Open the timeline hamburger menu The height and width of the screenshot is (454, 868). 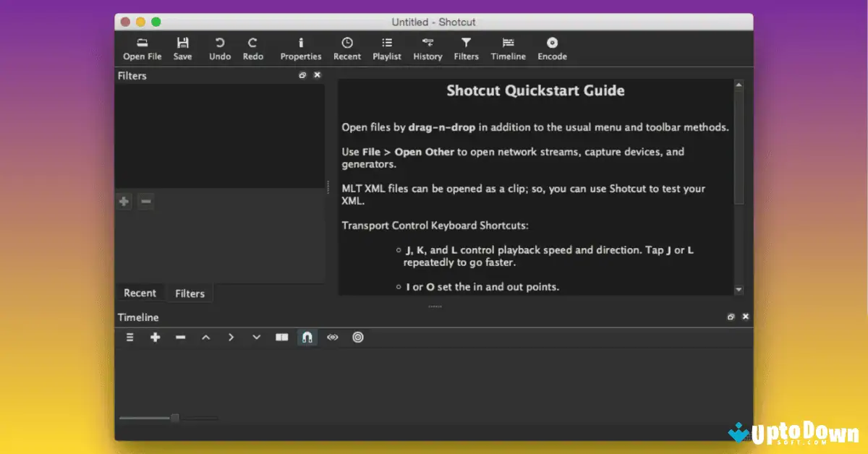129,337
